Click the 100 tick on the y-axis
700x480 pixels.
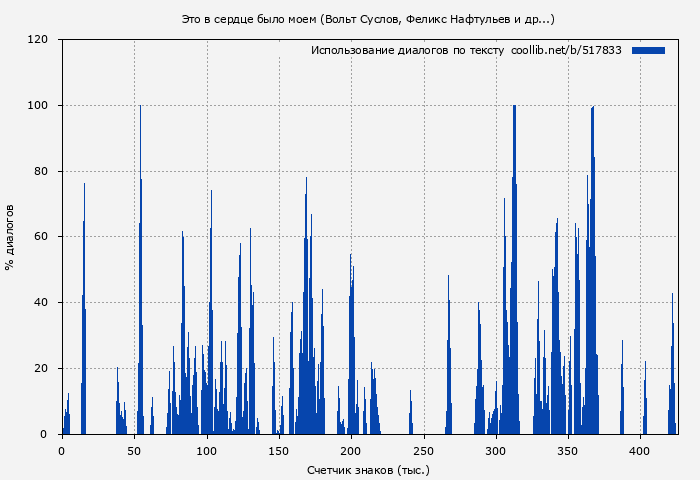38,106
